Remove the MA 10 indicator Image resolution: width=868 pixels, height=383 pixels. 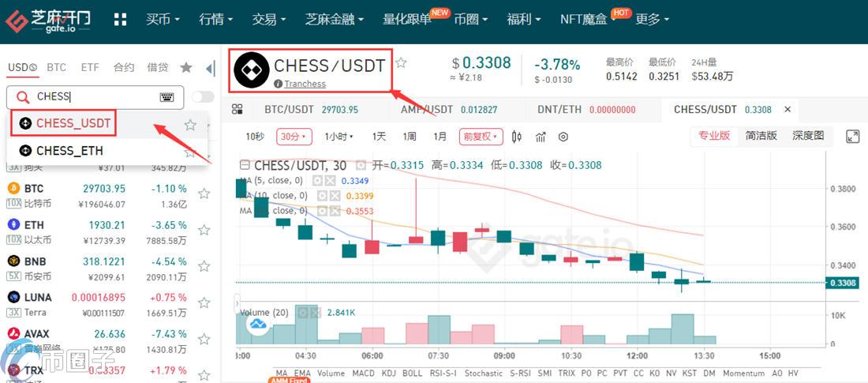[334, 196]
